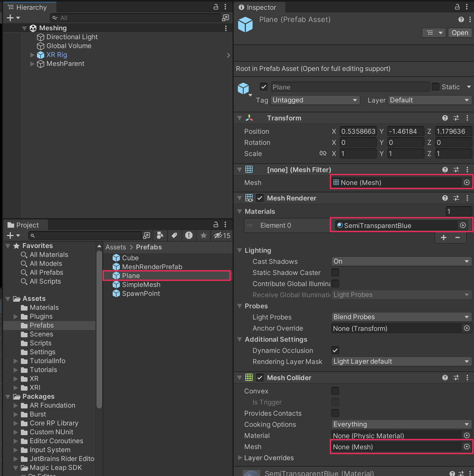The height and width of the screenshot is (476, 474).
Task: Open Mesh Renderer kebab options menu
Action: tap(467, 198)
